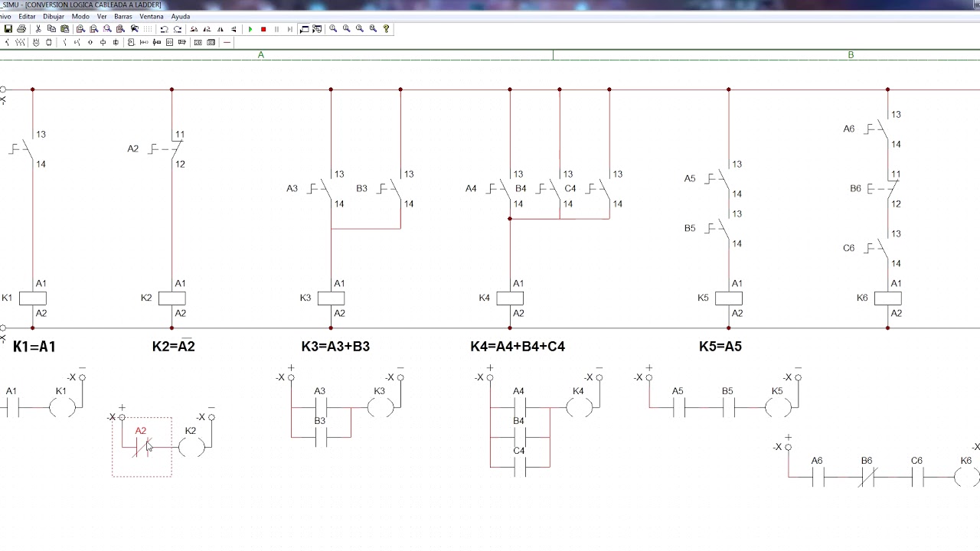The image size is (980, 551).
Task: Select the K4 relay coil rectangle
Action: tap(510, 298)
